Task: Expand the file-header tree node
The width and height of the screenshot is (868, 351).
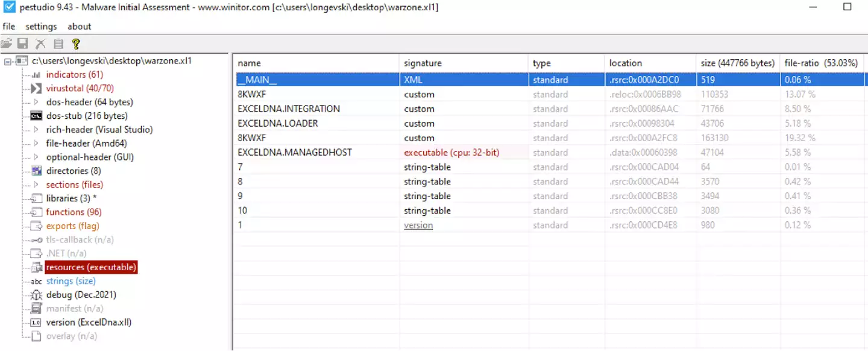Action: [36, 144]
